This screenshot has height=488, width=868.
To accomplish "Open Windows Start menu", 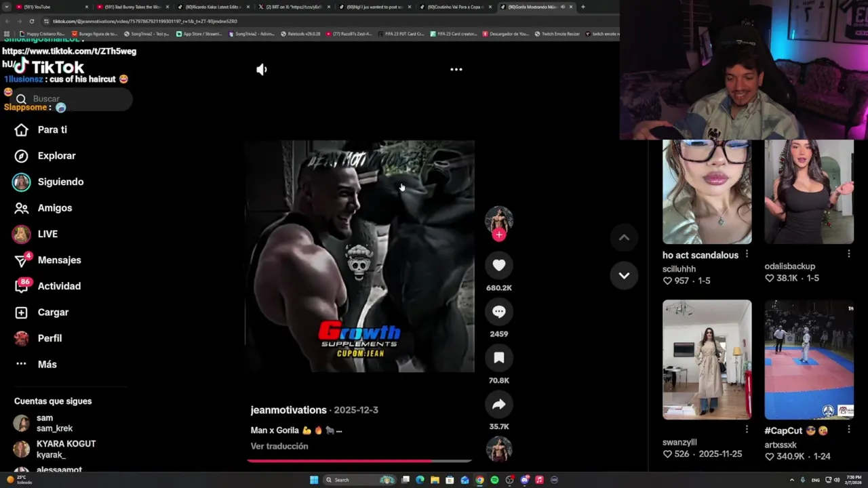I will coord(314,480).
